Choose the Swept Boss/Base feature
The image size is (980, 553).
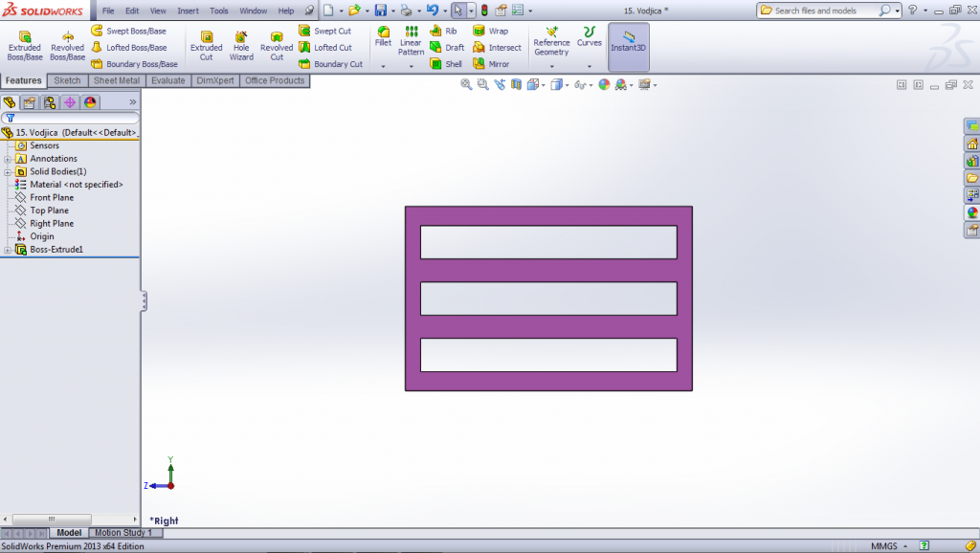(x=129, y=31)
